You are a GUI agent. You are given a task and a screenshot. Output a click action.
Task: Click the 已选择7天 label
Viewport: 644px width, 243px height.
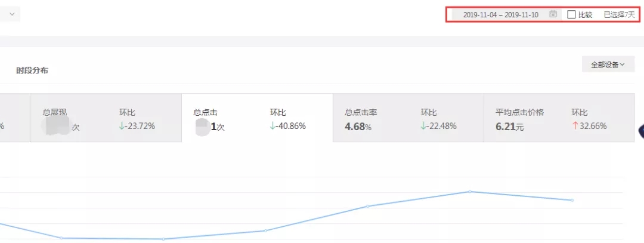619,15
